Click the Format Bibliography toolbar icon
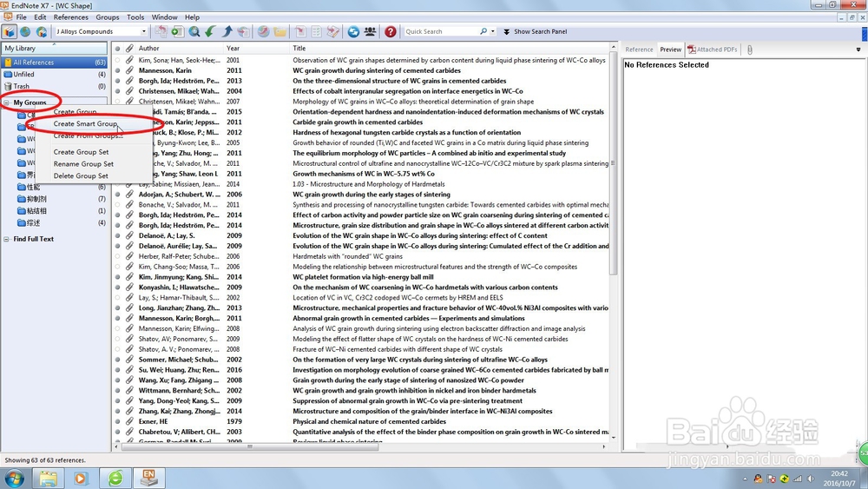Image resolution: width=868 pixels, height=489 pixels. click(x=317, y=31)
